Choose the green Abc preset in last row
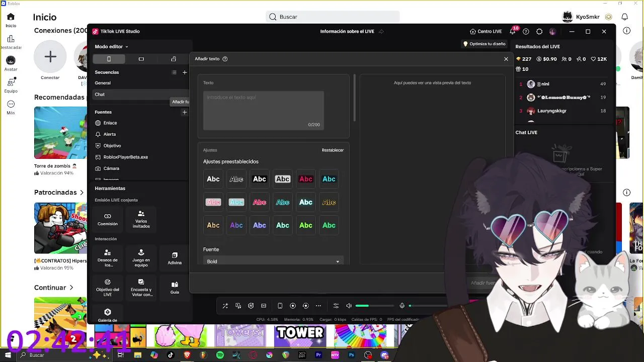This screenshot has height=362, width=644. 329,225
